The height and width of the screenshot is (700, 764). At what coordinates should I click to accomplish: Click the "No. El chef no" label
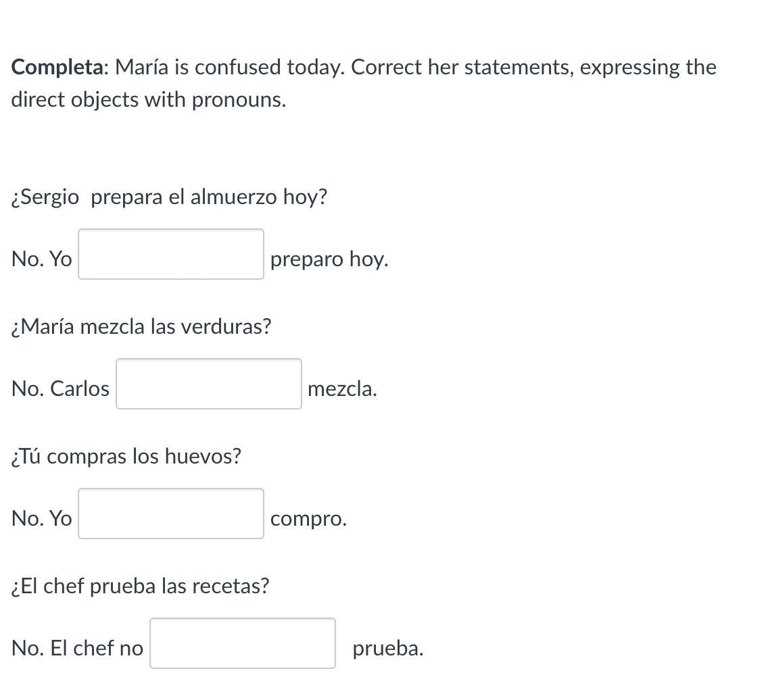77,648
